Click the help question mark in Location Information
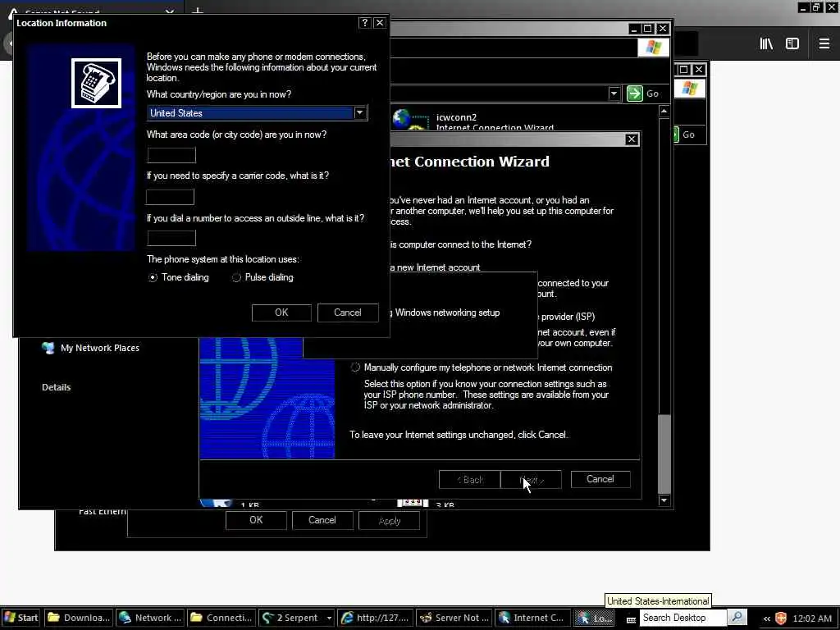Screen dimensions: 840x630 pos(365,22)
